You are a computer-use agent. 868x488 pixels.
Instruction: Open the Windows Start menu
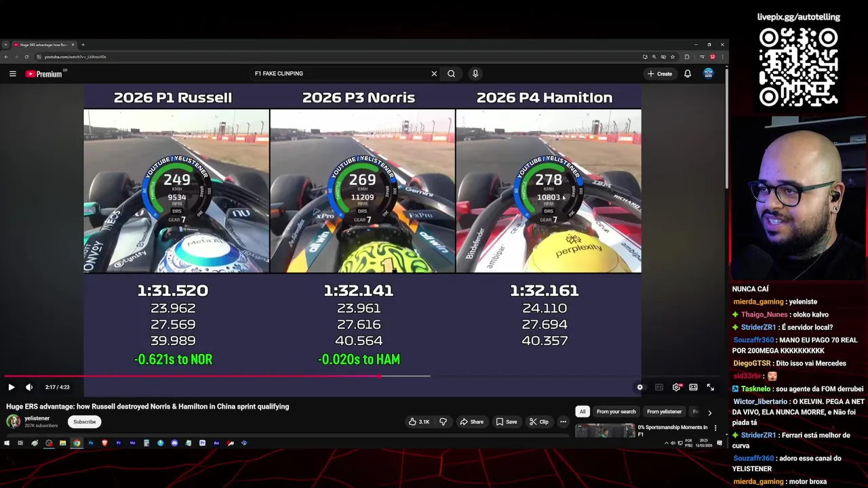(x=7, y=443)
